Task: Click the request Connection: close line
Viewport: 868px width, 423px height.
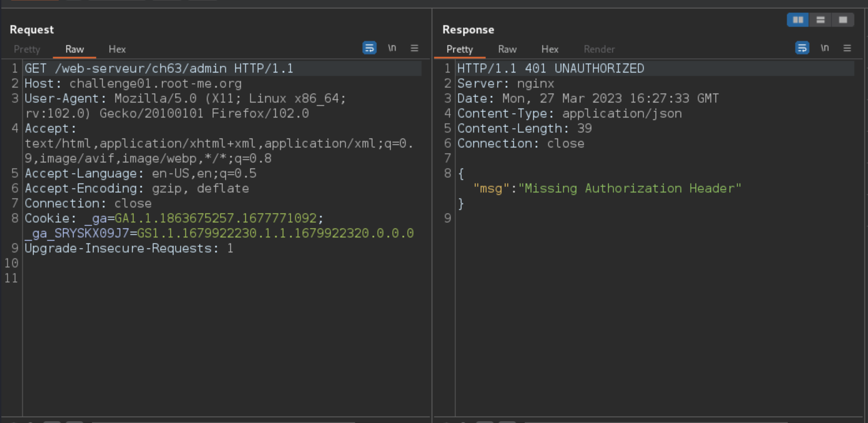Action: [x=88, y=203]
